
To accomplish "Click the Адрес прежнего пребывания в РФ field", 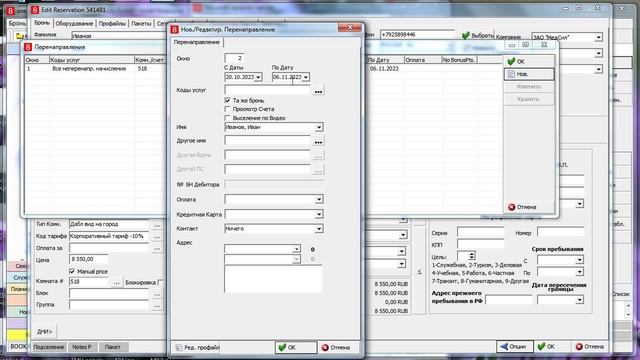I will [509, 300].
